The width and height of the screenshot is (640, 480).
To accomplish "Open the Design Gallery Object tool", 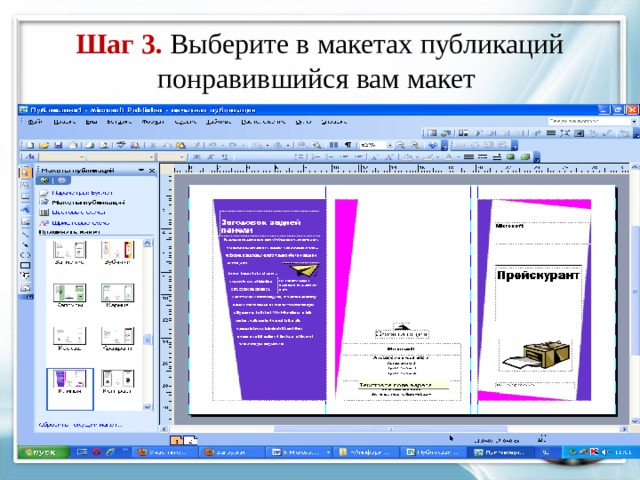I will (x=25, y=288).
